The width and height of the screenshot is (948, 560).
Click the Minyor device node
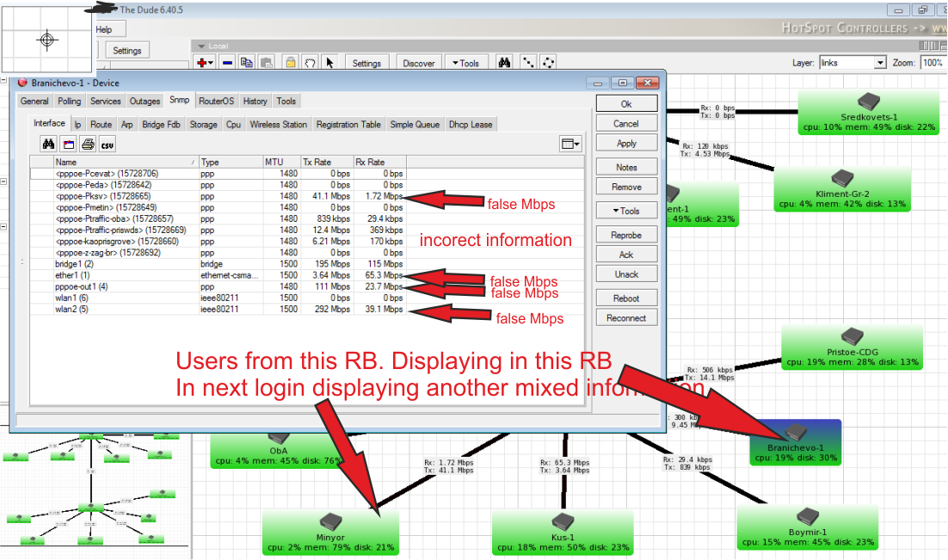pos(330,532)
